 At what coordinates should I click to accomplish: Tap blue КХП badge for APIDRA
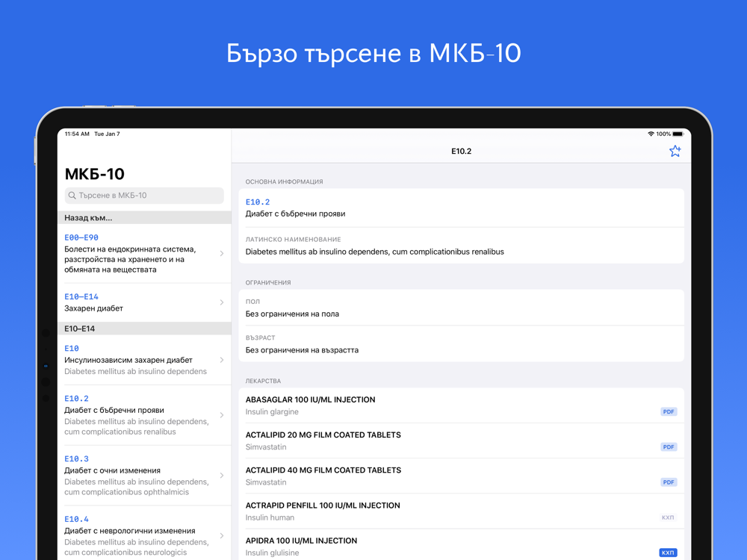point(668,553)
